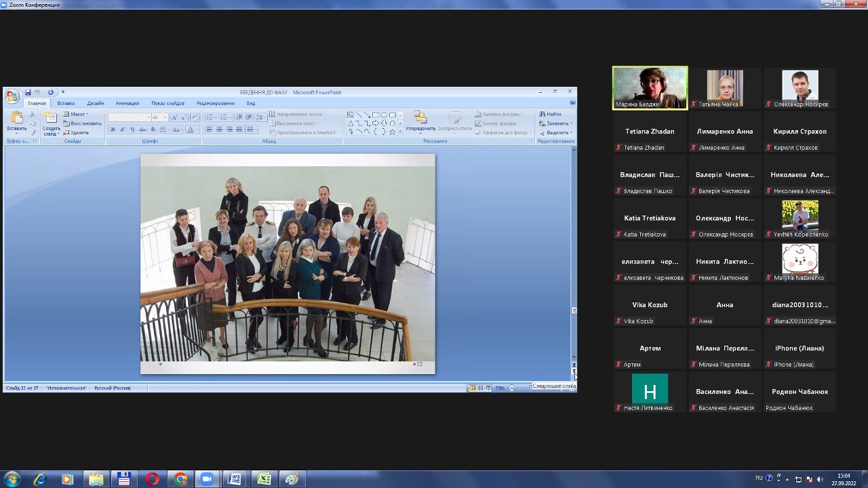Screen dimensions: 868x488
Task: Open Google Chrome from the taskbar
Action: click(x=180, y=479)
